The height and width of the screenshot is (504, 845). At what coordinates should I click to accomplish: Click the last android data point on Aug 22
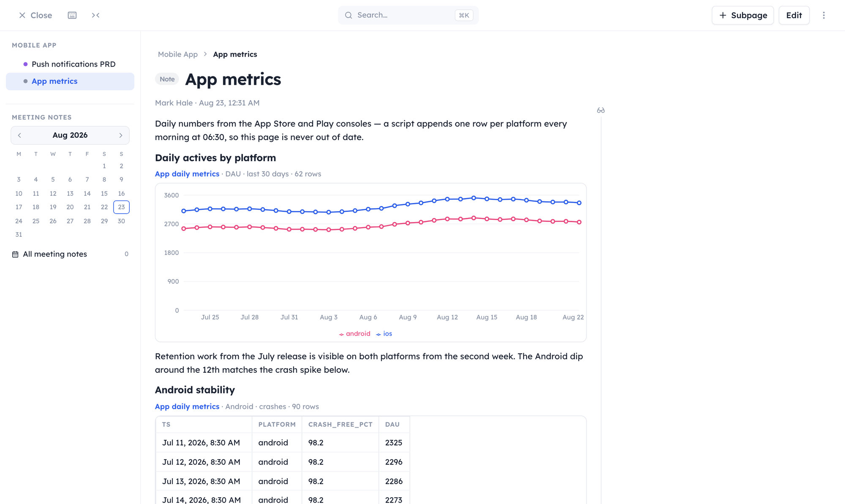(x=579, y=222)
